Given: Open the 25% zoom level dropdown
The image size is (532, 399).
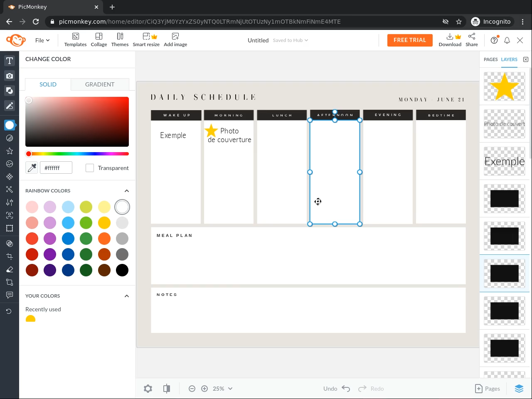Looking at the screenshot, I should [223, 389].
